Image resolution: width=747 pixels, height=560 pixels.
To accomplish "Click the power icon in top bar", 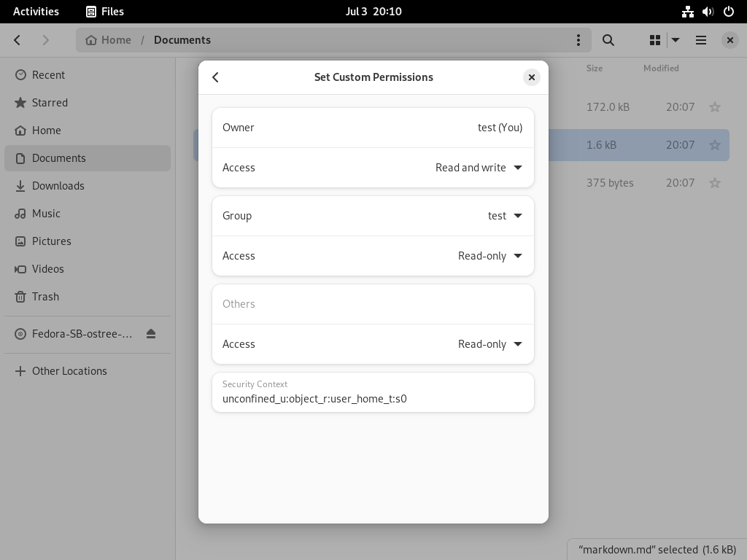I will pyautogui.click(x=729, y=12).
